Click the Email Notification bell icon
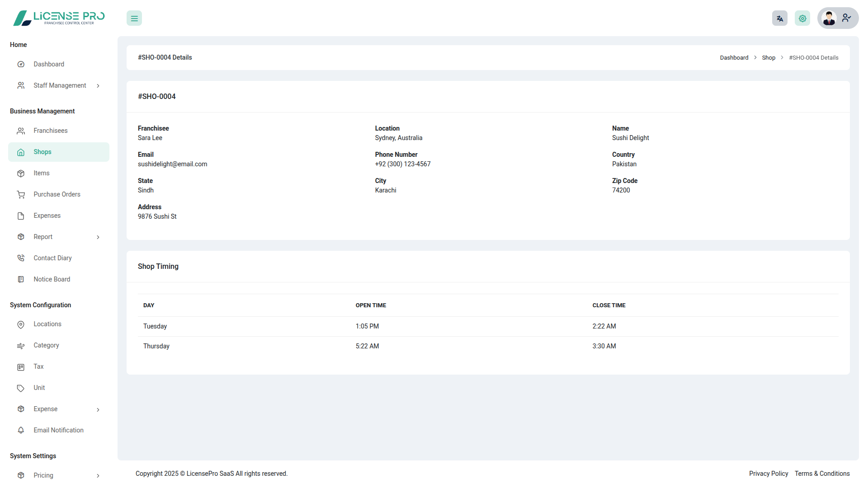Screen dimensions: 868x488 tap(21, 430)
